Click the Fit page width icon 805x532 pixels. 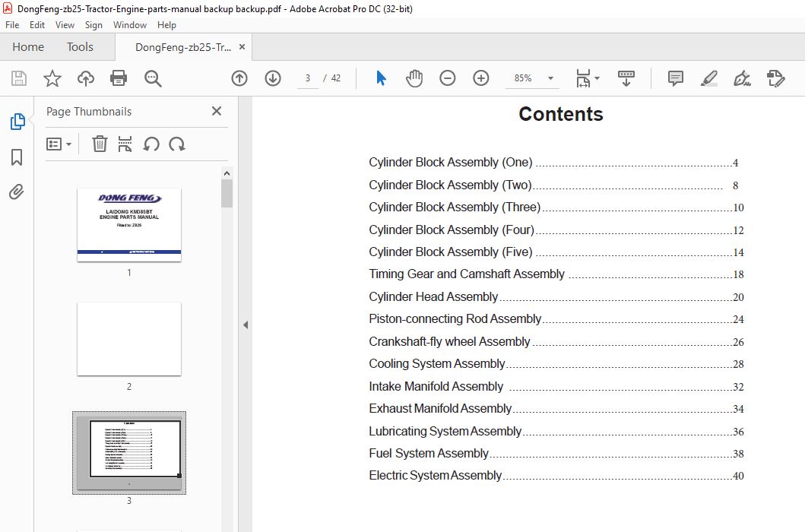(x=583, y=78)
